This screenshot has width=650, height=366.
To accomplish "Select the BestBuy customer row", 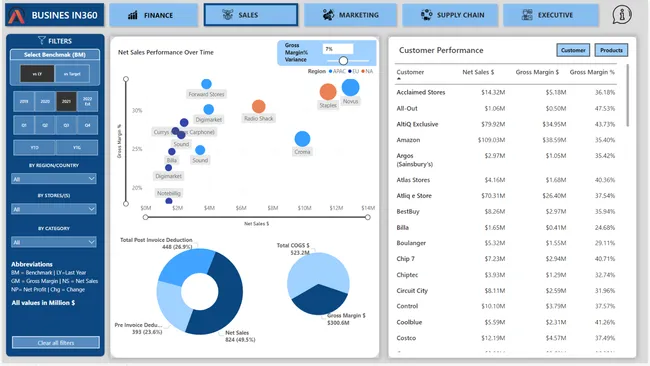I will click(506, 211).
